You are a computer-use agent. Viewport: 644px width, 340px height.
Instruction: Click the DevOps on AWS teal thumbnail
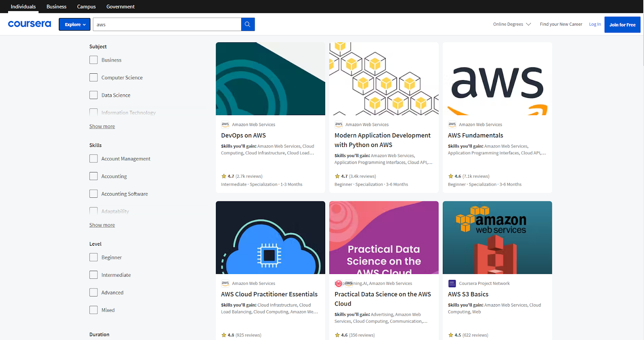click(x=270, y=79)
